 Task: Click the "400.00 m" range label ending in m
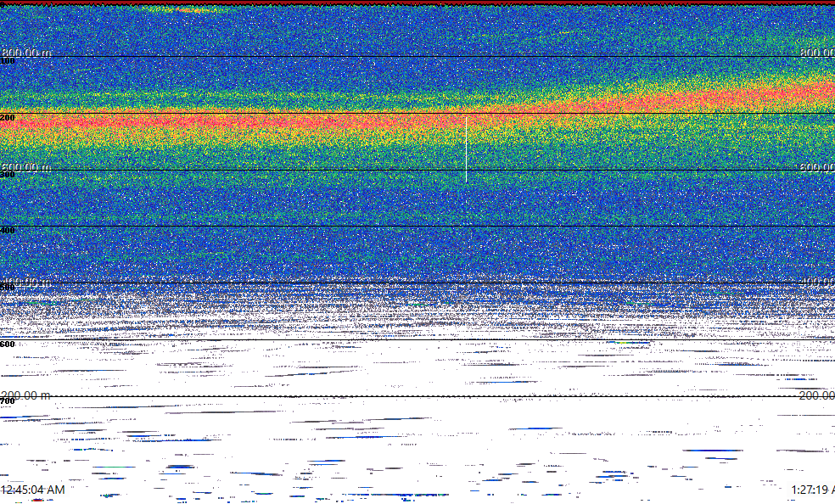pyautogui.click(x=26, y=281)
